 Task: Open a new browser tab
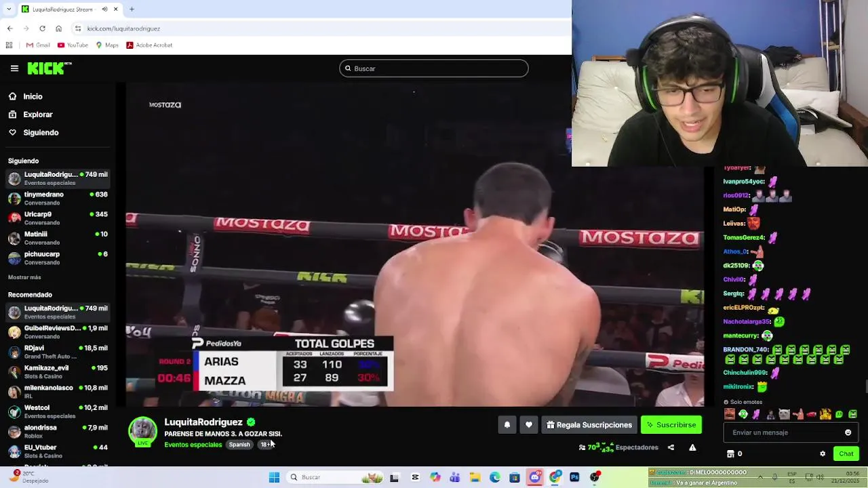(132, 9)
